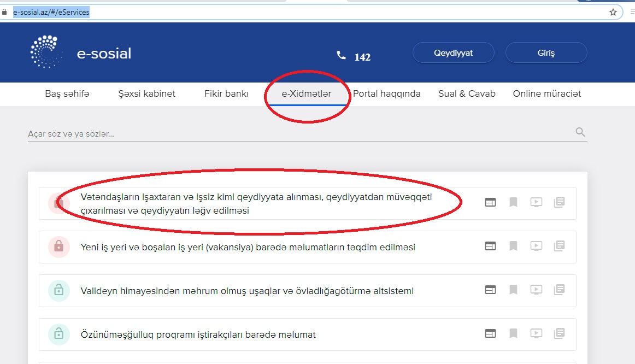The image size is (635, 364).
Task: Go to Sual & Cavab page
Action: [x=467, y=94]
